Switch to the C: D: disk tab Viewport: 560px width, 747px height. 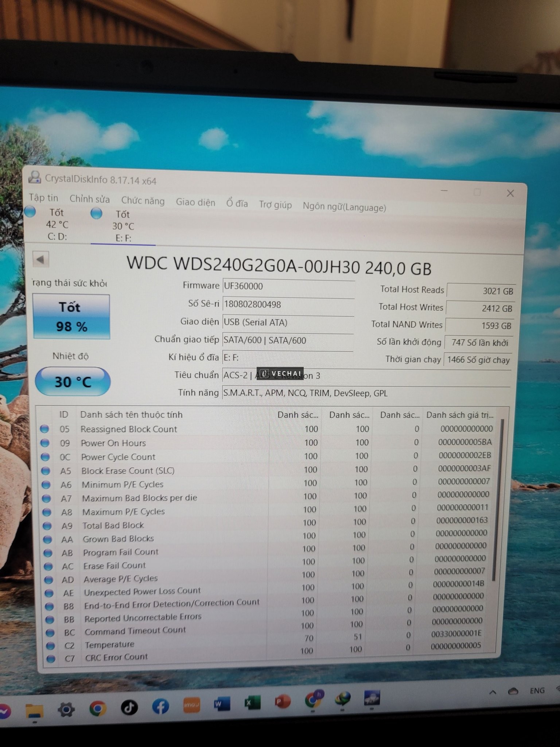pos(57,224)
